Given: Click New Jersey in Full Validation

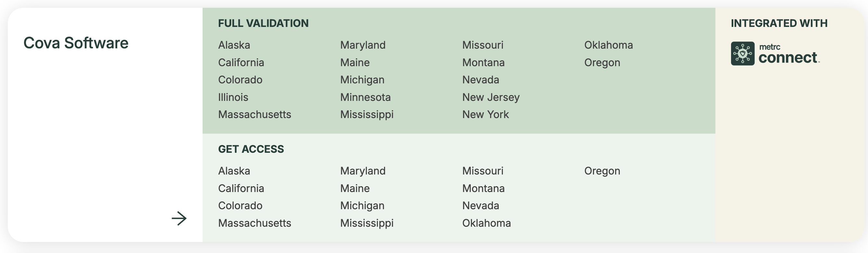Looking at the screenshot, I should click(490, 97).
